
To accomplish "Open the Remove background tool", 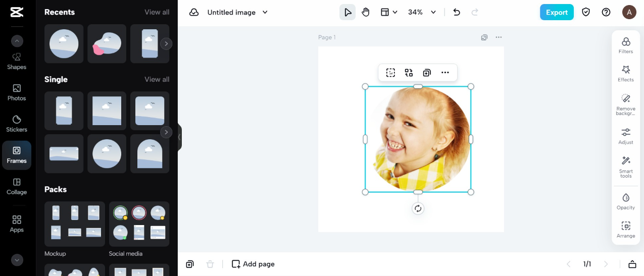I will coord(626,104).
